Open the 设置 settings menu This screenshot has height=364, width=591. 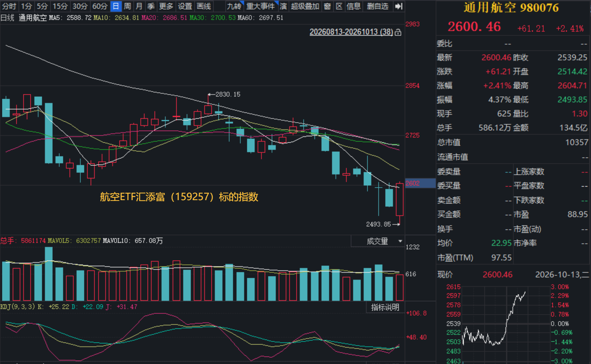pos(185,6)
